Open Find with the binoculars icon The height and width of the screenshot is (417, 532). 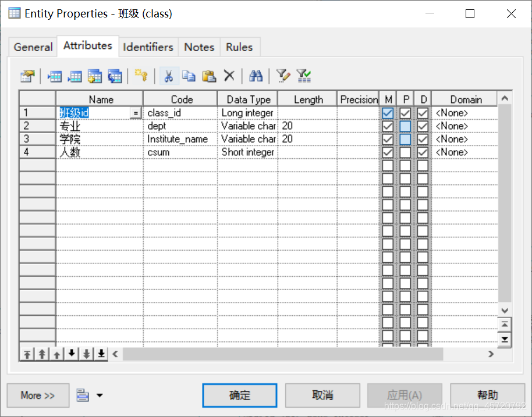pyautogui.click(x=256, y=76)
